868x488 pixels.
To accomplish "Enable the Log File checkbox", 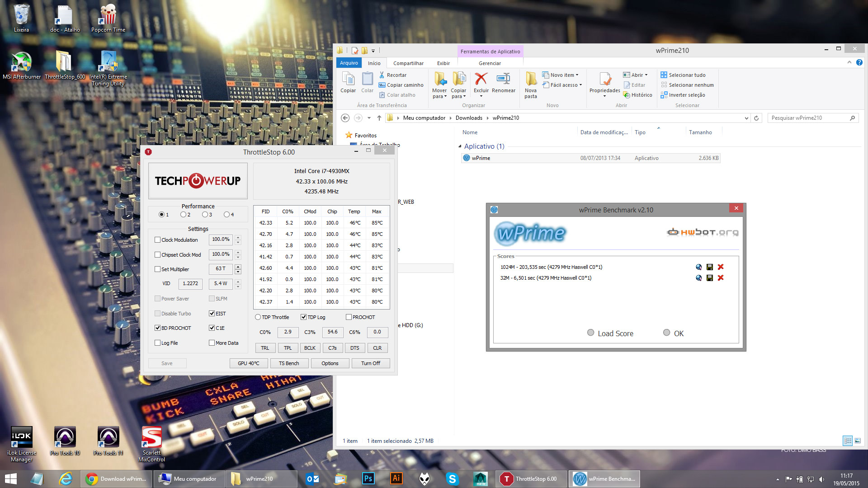I will (157, 343).
